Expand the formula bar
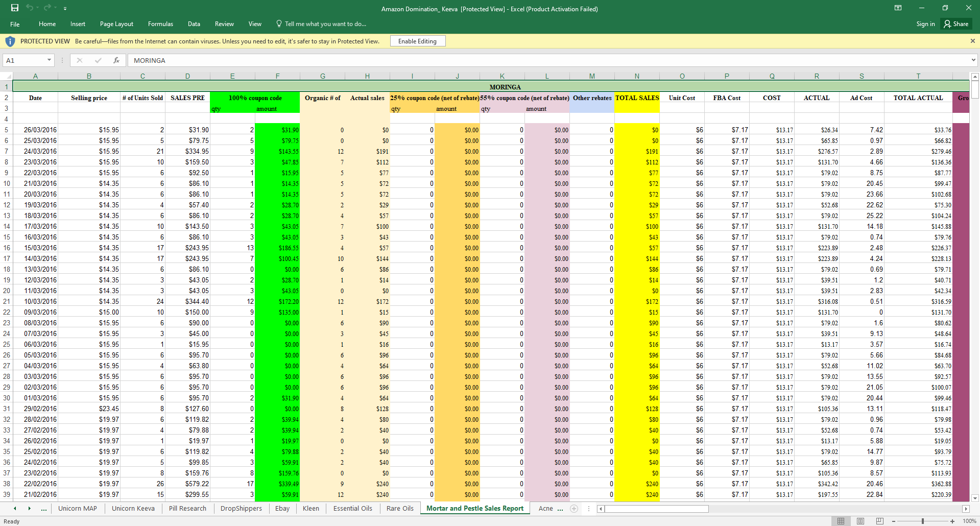 click(973, 60)
